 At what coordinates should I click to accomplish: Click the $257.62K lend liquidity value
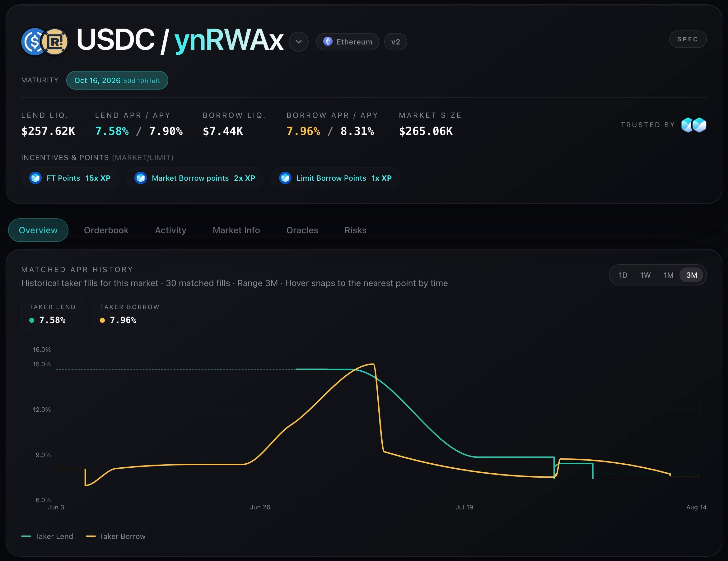(x=48, y=131)
